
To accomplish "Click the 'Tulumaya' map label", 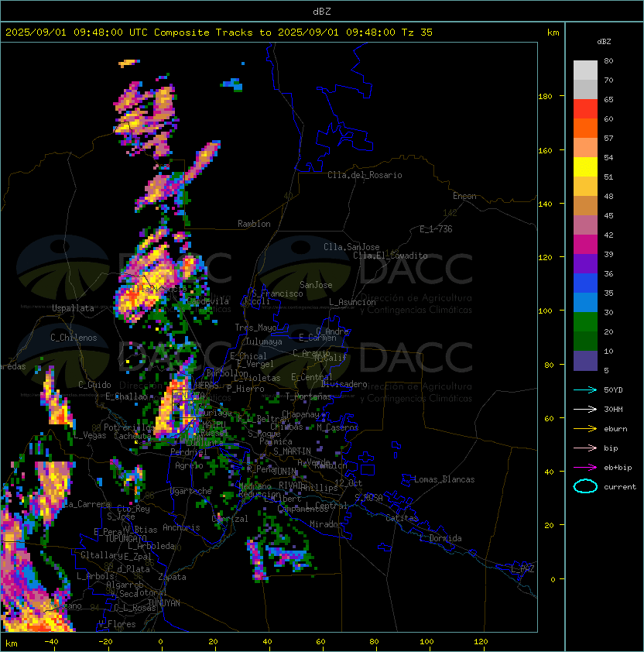I will [x=264, y=341].
